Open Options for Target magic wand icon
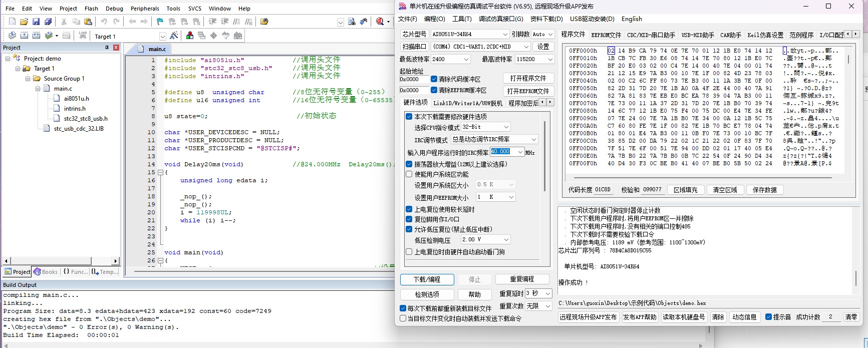The height and width of the screenshot is (348, 868). pyautogui.click(x=174, y=36)
